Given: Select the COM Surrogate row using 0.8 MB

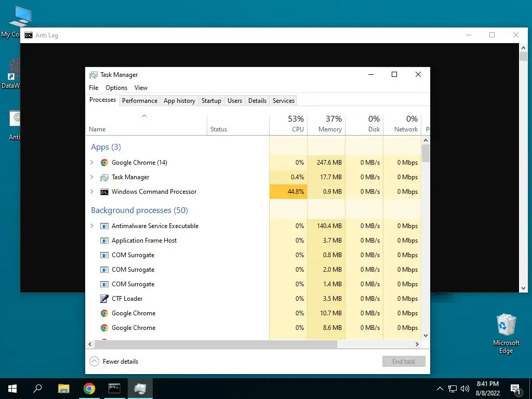Looking at the screenshot, I should coord(254,255).
